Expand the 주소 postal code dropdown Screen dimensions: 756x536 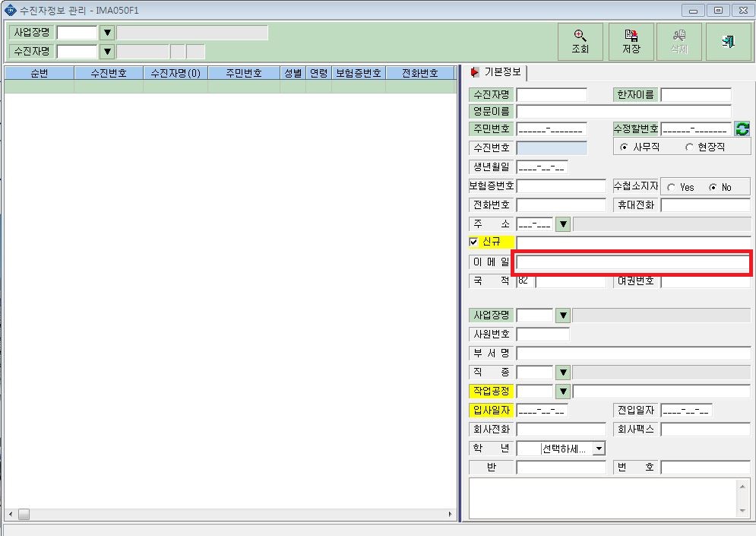pos(563,224)
